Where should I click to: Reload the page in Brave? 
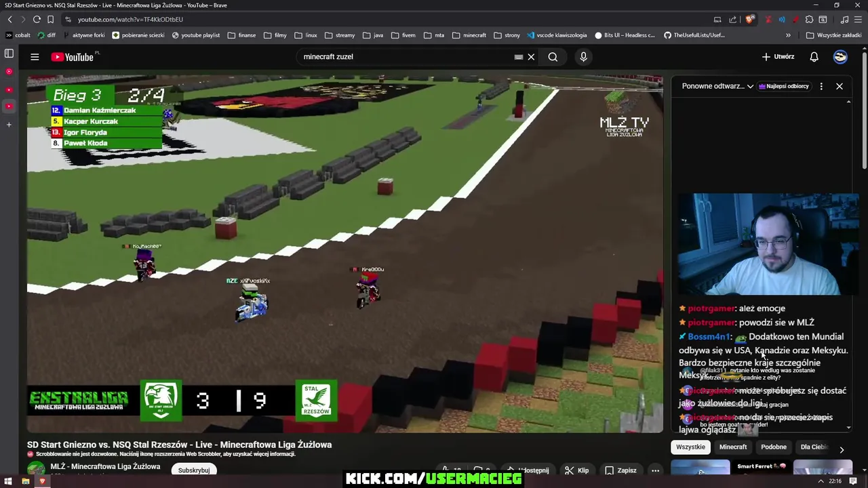(x=37, y=20)
